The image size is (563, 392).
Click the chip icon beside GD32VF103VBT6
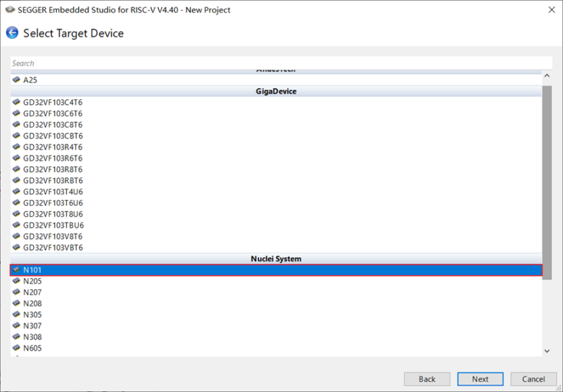(17, 248)
